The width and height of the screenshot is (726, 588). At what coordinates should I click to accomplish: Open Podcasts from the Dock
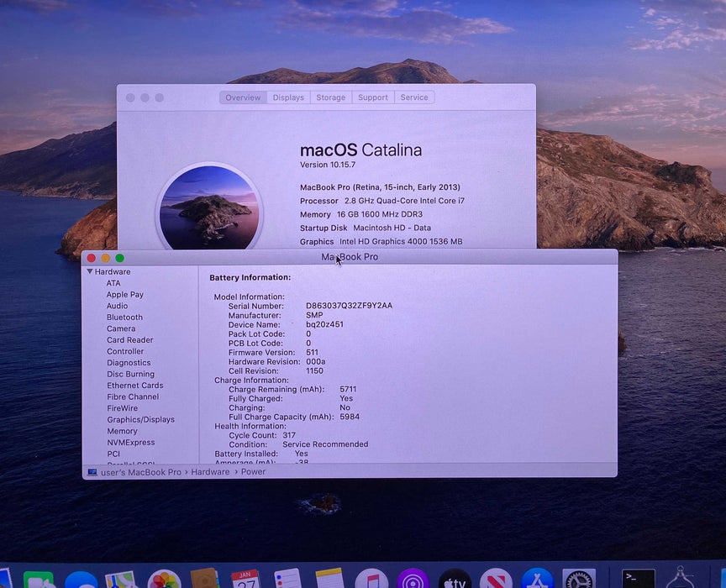pos(413,579)
